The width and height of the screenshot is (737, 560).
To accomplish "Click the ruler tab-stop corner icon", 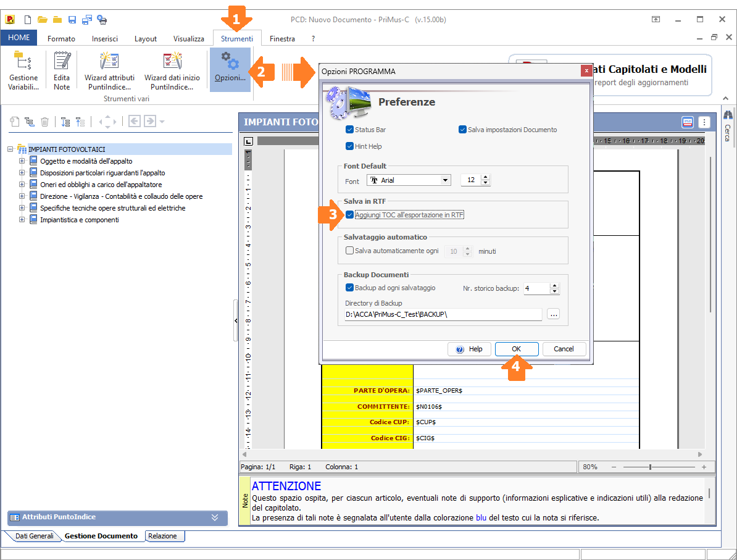I will point(249,141).
